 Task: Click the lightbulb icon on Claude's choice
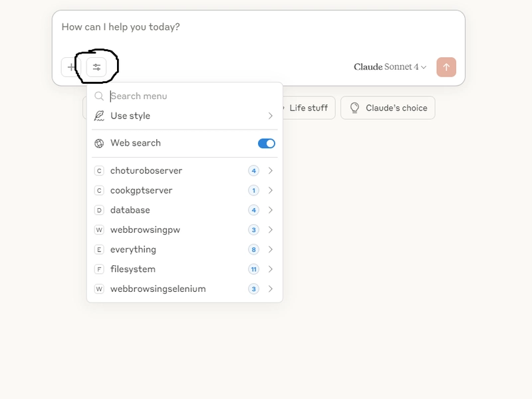pyautogui.click(x=354, y=108)
